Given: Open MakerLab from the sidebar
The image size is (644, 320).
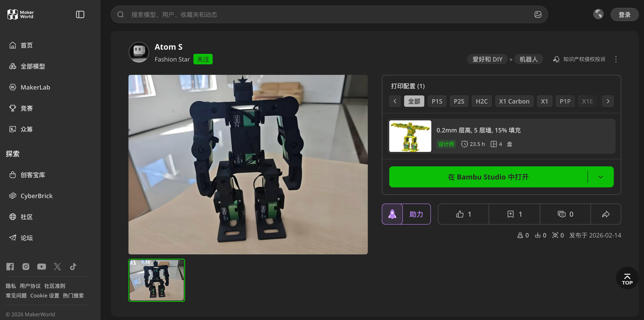Looking at the screenshot, I should click(x=35, y=87).
